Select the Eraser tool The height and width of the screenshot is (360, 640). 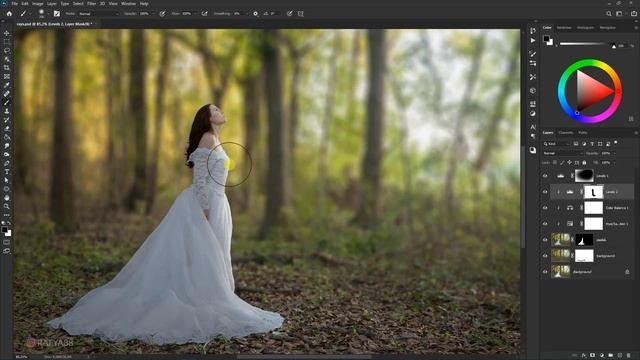(7, 128)
